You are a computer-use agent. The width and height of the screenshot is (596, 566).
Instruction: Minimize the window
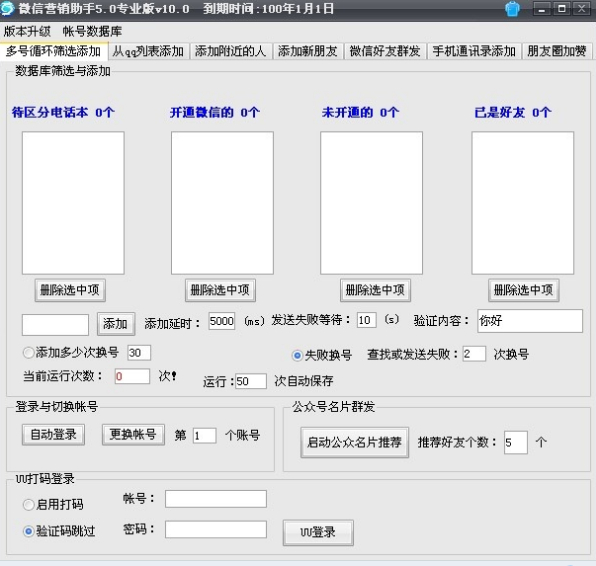542,8
